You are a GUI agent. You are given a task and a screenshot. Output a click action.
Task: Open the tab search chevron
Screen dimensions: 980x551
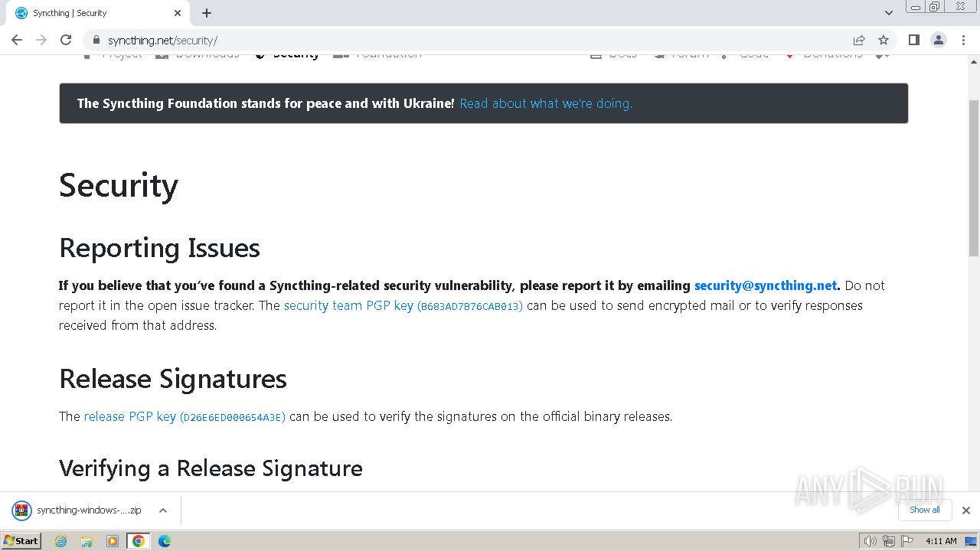pos(889,13)
